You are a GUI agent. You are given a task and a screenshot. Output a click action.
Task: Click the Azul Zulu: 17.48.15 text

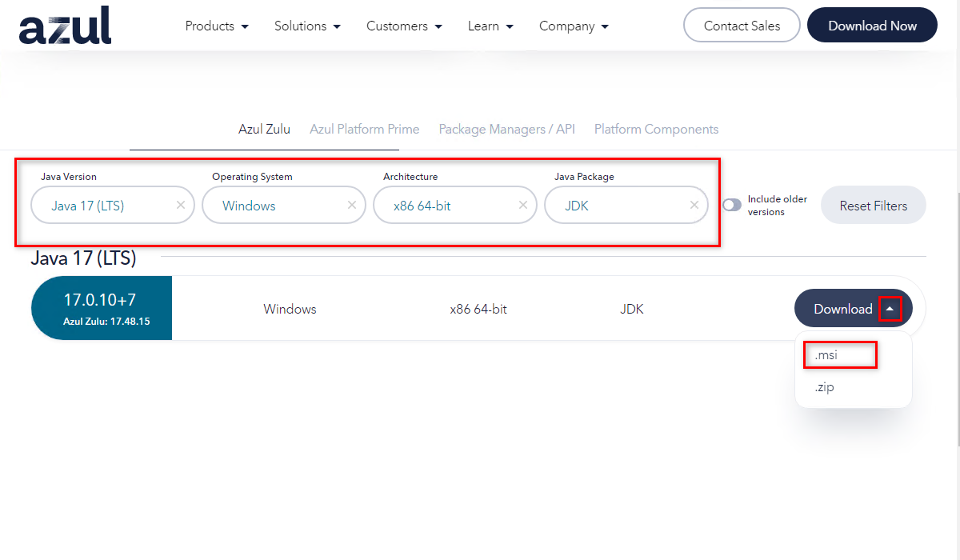click(106, 322)
